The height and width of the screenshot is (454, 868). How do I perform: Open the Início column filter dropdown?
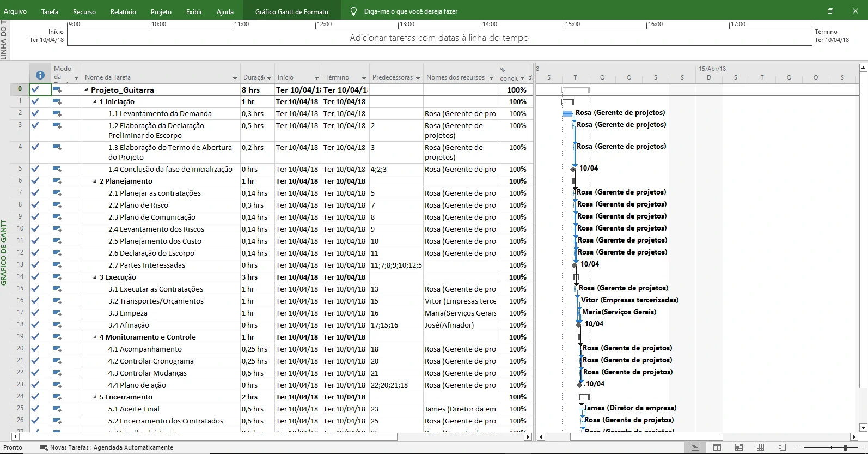tap(316, 78)
